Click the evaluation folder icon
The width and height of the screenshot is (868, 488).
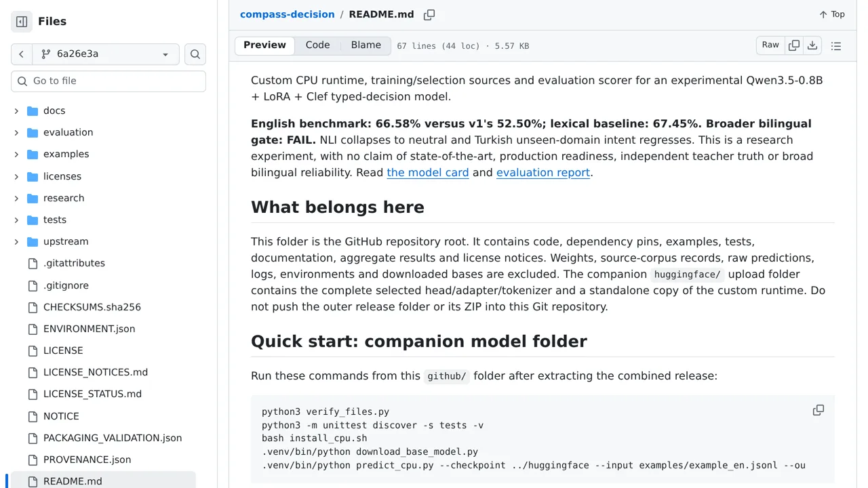click(33, 132)
